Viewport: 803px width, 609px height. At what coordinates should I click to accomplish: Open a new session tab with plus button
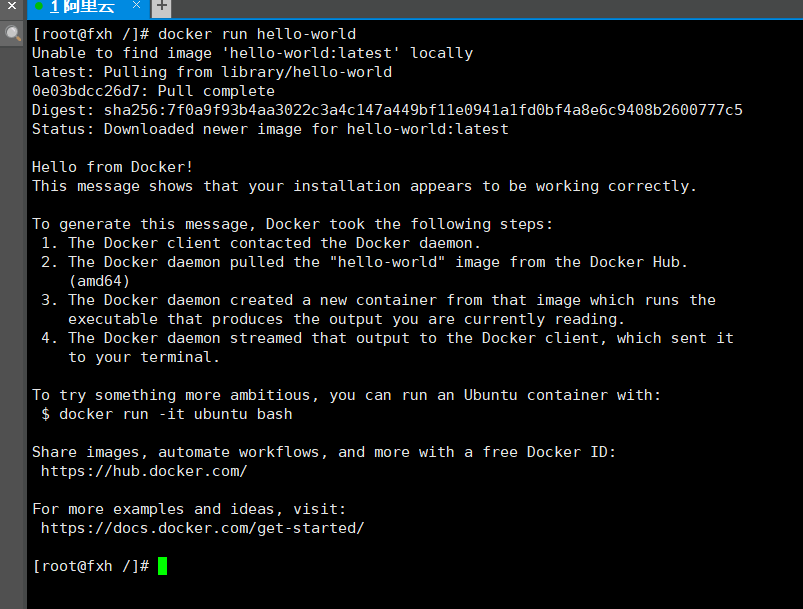(162, 7)
